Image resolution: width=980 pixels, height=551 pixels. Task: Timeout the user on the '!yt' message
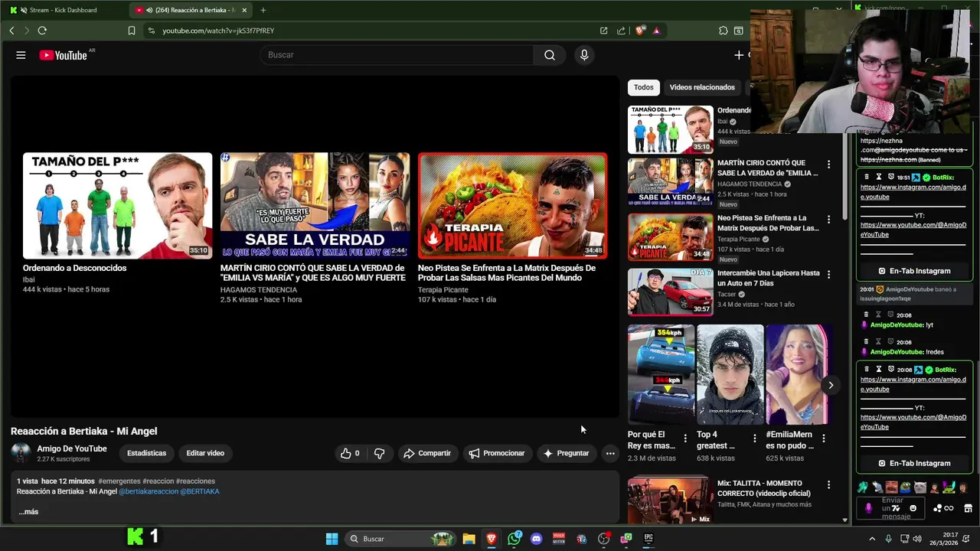point(878,315)
